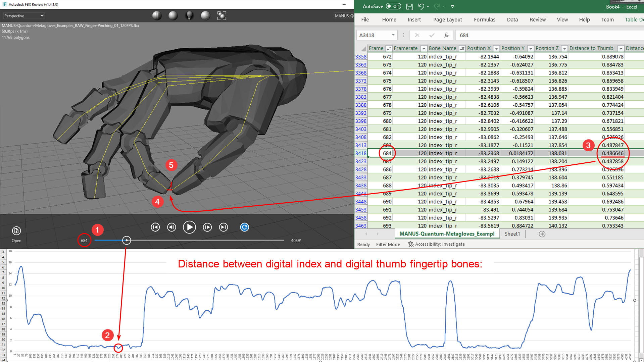Toggle the loop playback icon
Screen dimensions: 644x362
click(x=244, y=227)
